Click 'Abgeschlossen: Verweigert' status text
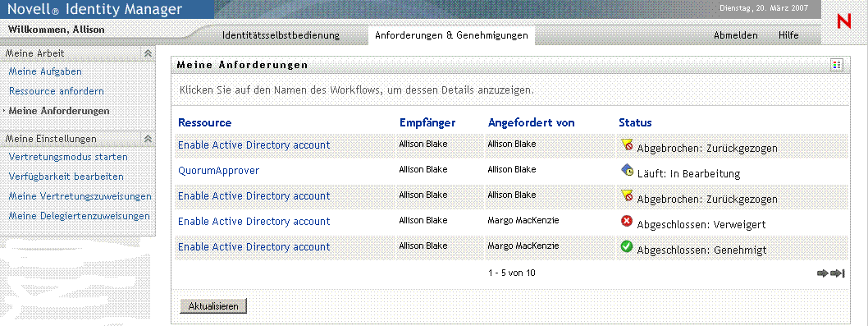Screen dimensions: 868x326 [701, 225]
